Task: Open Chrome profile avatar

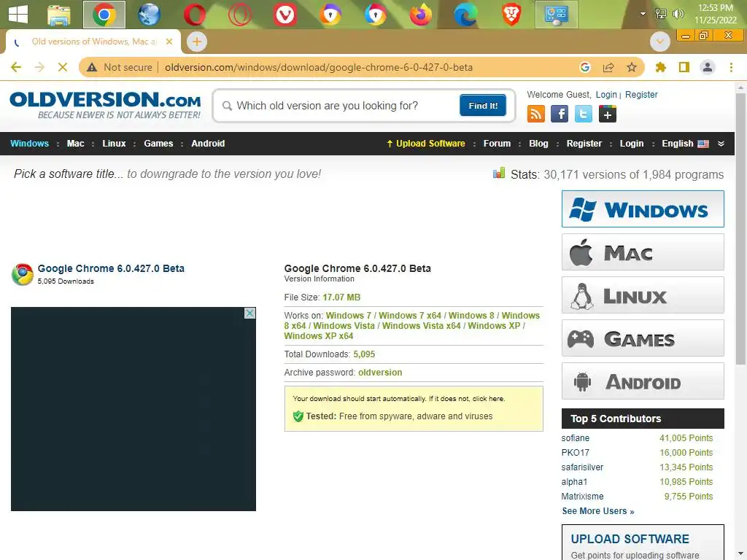Action: click(708, 67)
